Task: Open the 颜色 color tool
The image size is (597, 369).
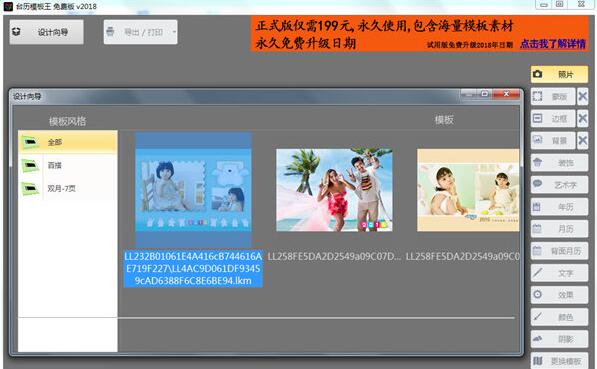Action: click(559, 317)
